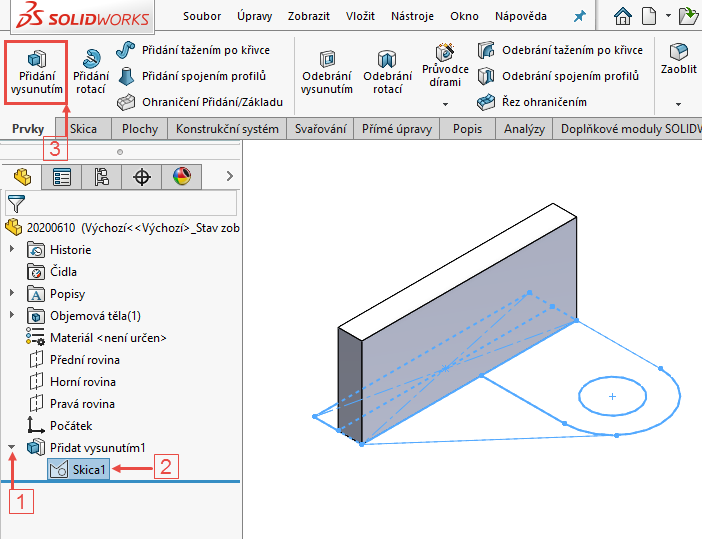This screenshot has height=539, width=702.
Task: Click the Odebrání vysunutím cut tool
Action: [x=326, y=72]
